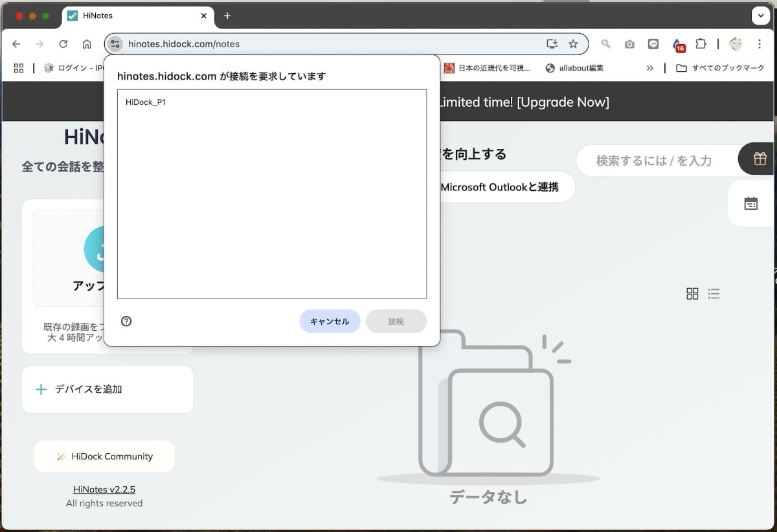777x532 pixels.
Task: Click the cast/save icon in the address bar
Action: pyautogui.click(x=552, y=44)
